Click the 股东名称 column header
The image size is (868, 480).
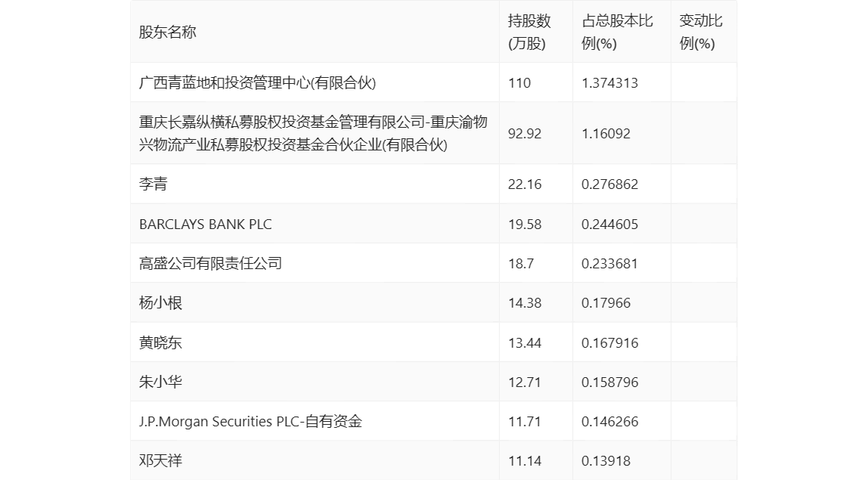pos(167,32)
